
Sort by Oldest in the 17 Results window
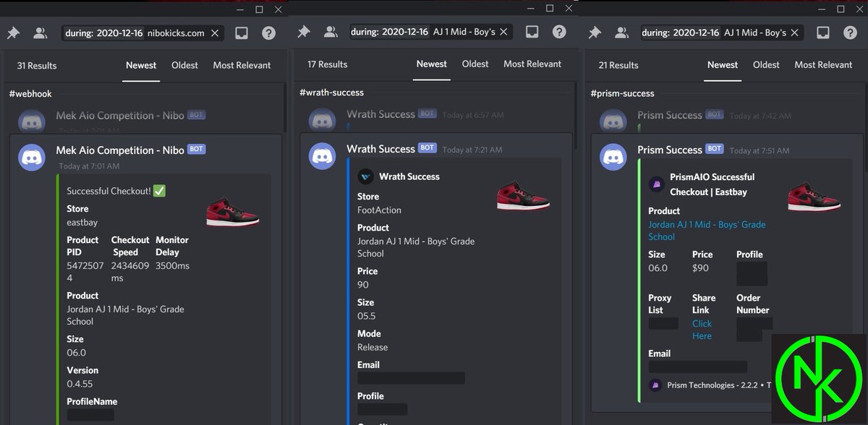click(x=475, y=64)
